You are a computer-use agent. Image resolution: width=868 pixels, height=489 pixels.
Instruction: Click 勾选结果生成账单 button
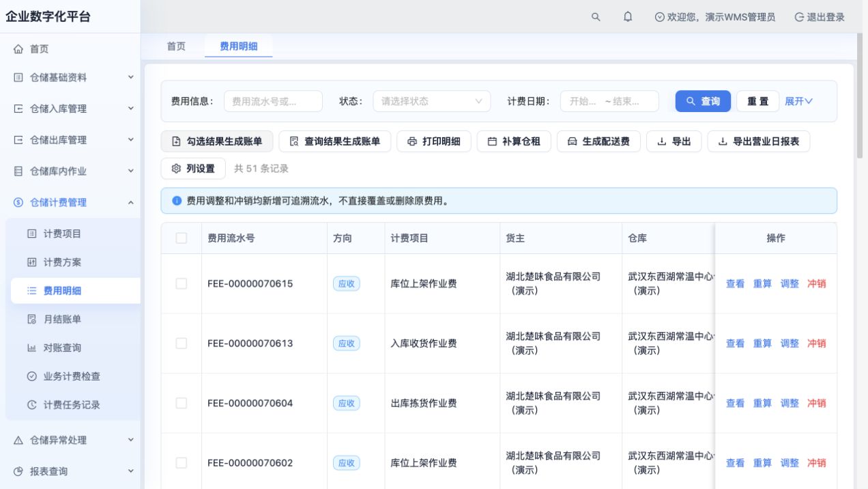217,141
